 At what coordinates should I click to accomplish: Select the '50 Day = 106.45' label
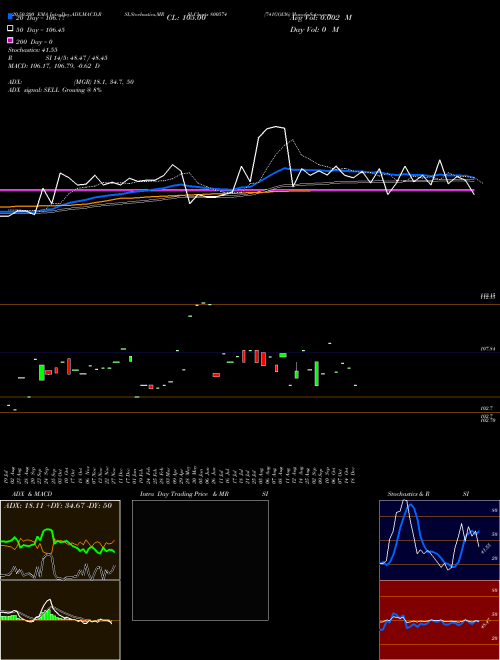pos(40,30)
